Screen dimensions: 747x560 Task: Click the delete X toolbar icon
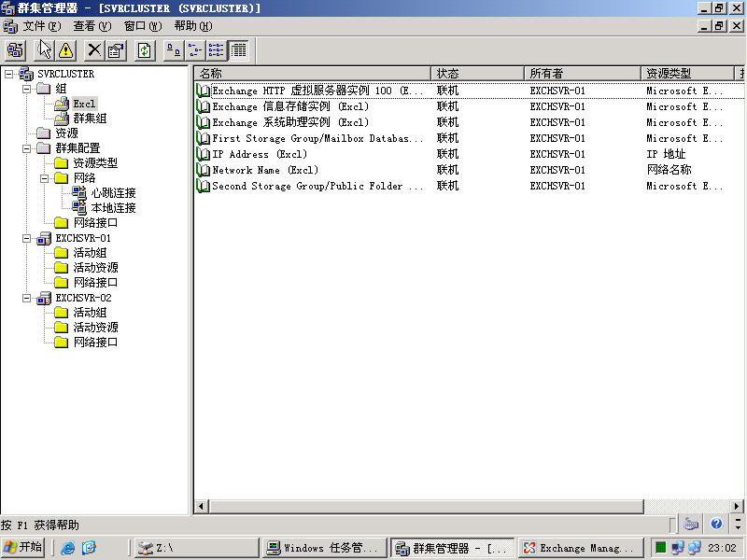(x=94, y=50)
